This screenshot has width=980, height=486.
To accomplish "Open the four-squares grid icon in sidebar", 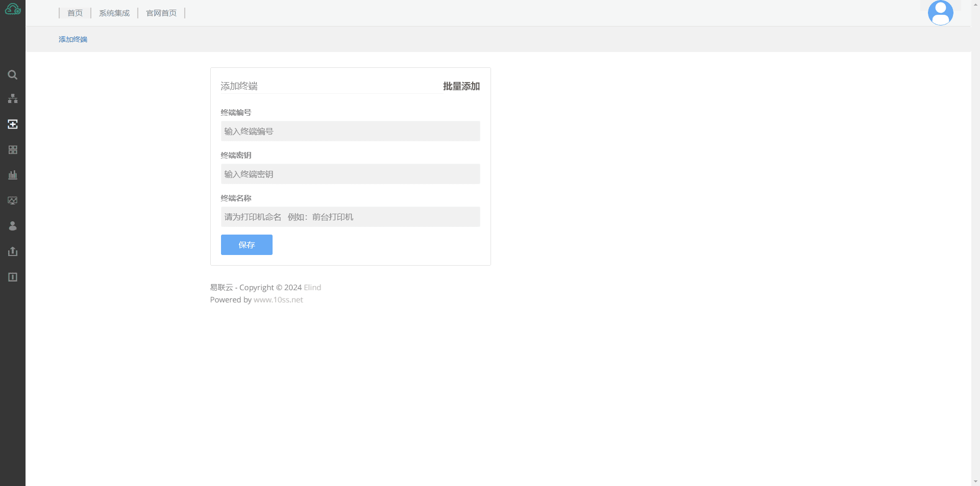I will pos(13,149).
